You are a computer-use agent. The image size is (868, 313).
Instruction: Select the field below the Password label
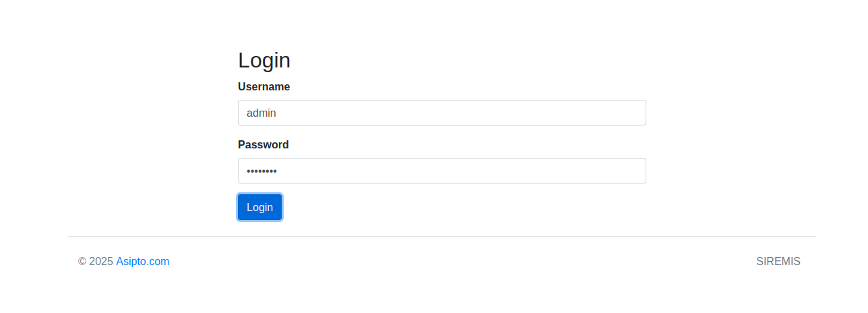[x=442, y=171]
